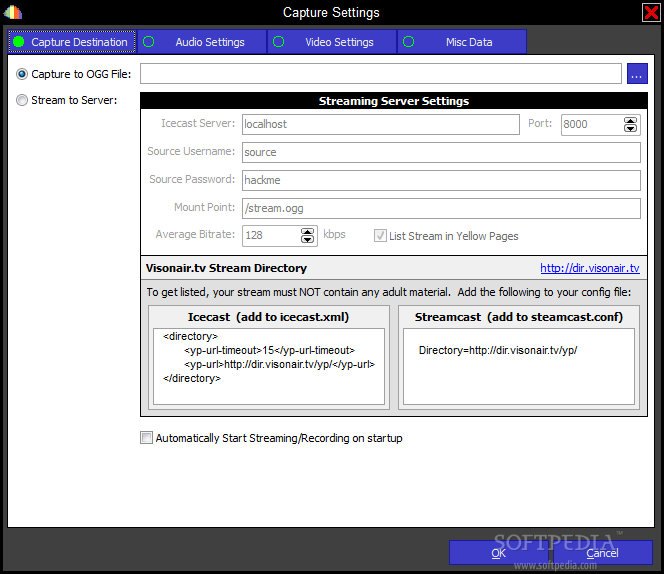Click the Cancel button
The width and height of the screenshot is (664, 574).
603,552
